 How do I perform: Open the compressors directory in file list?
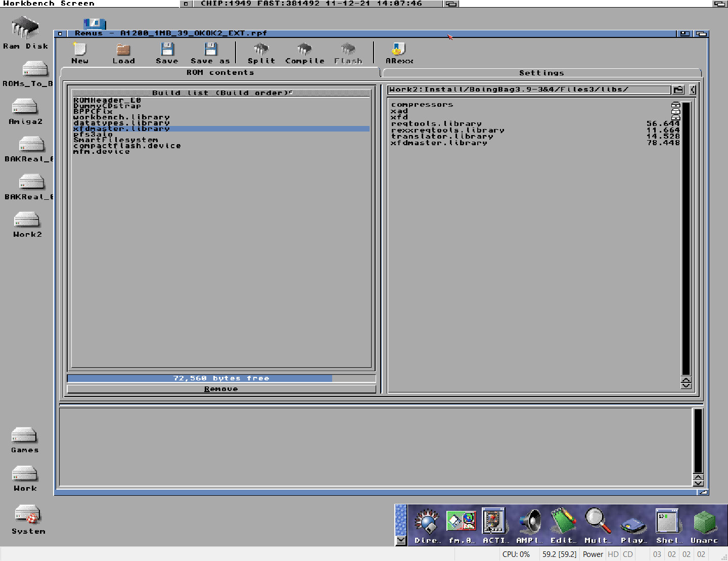click(535, 105)
